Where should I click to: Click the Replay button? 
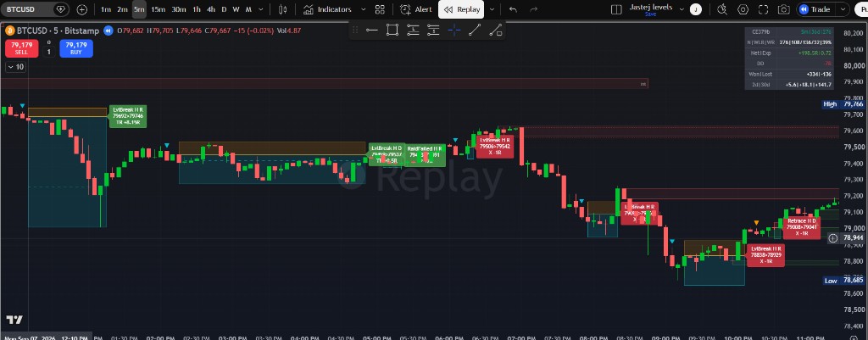pyautogui.click(x=461, y=9)
